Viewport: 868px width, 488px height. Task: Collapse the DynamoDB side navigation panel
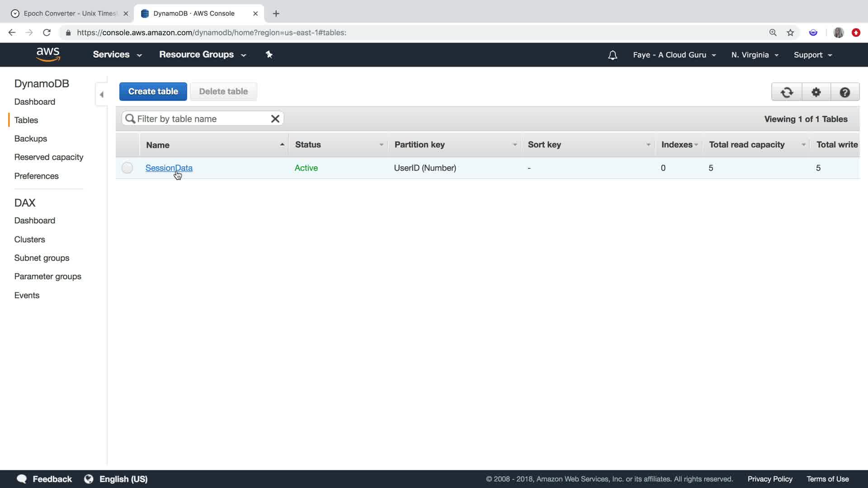[102, 94]
